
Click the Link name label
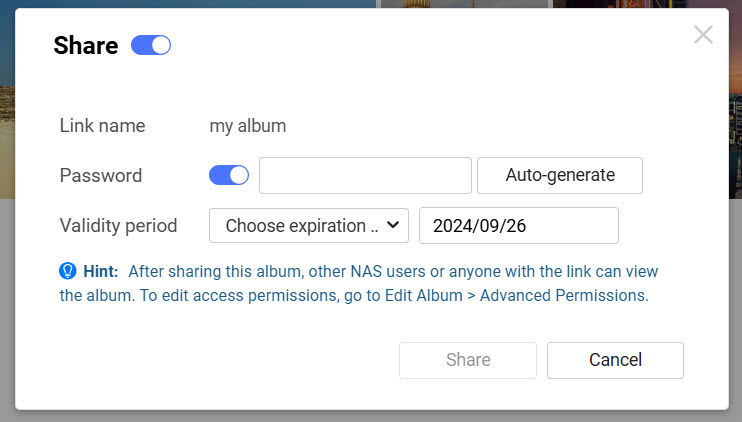102,126
